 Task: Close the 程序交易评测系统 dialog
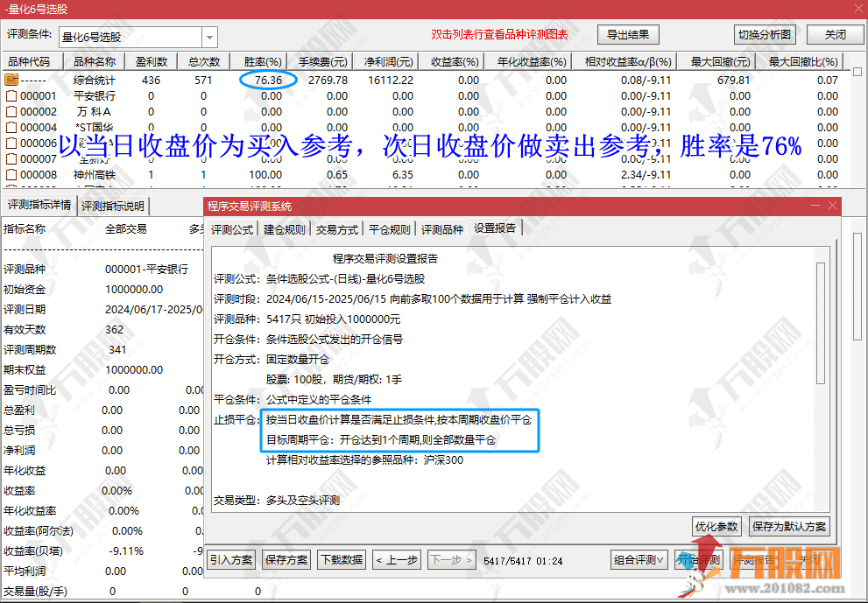[x=832, y=206]
